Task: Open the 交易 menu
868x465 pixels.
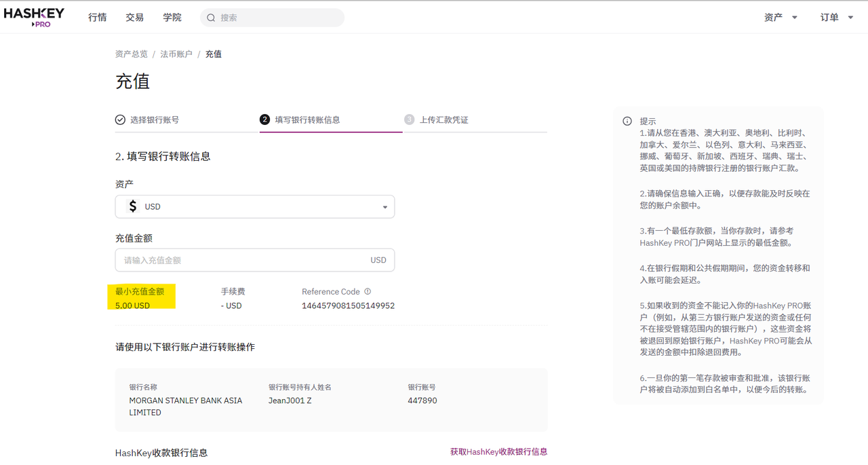Action: click(135, 18)
